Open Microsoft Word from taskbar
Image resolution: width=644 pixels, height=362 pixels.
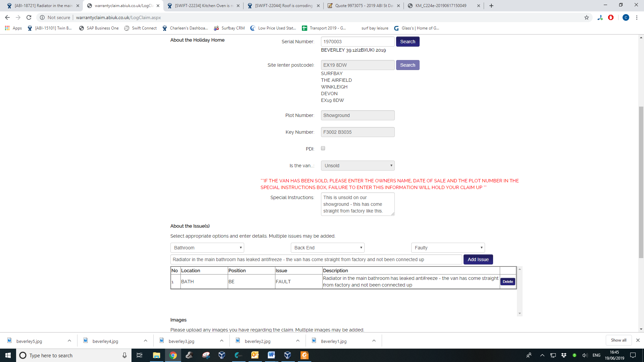coord(271,355)
